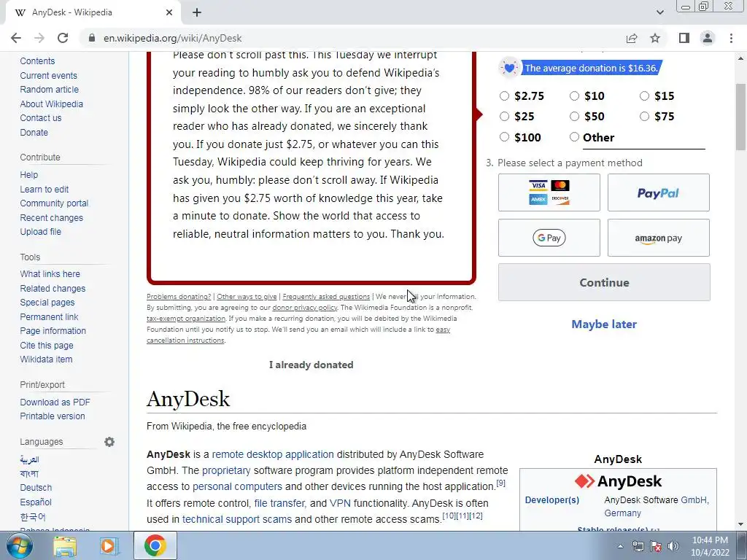Viewport: 747px width, 560px height.
Task: Click Download as PDF
Action: 55,402
